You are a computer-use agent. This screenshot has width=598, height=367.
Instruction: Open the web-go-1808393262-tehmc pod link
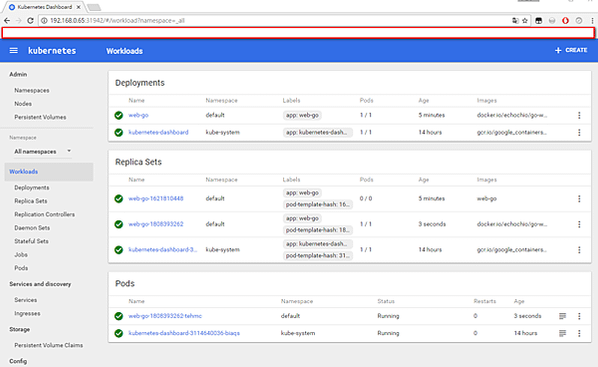tap(165, 316)
